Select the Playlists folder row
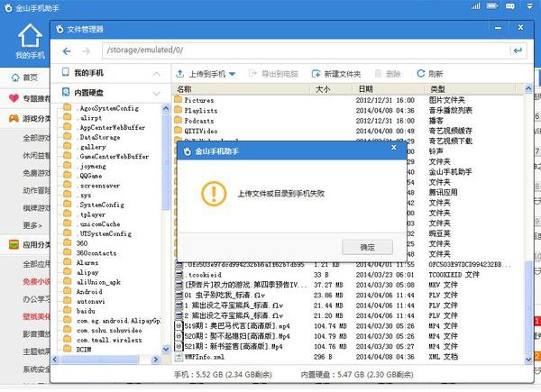 tap(348, 111)
